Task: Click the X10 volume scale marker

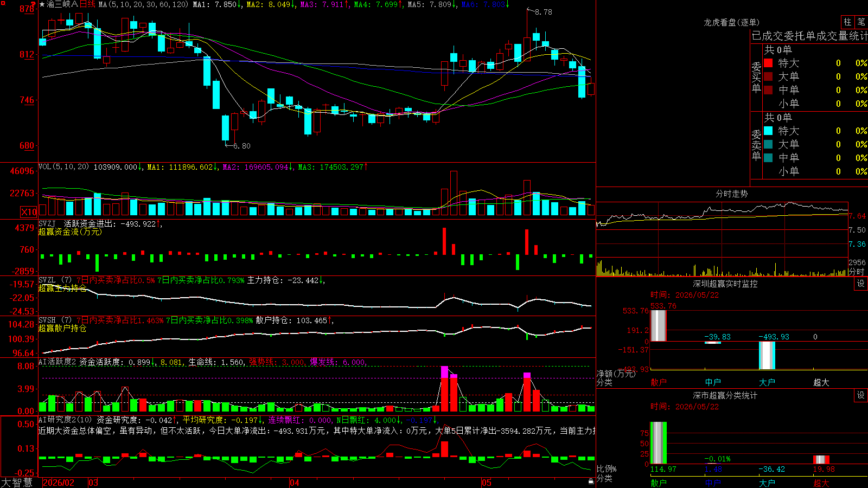Action: point(29,212)
